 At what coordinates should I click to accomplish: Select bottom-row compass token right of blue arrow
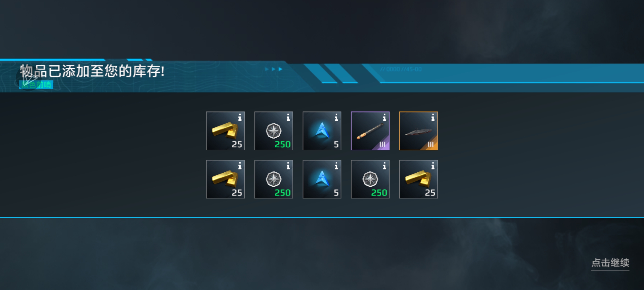point(370,179)
